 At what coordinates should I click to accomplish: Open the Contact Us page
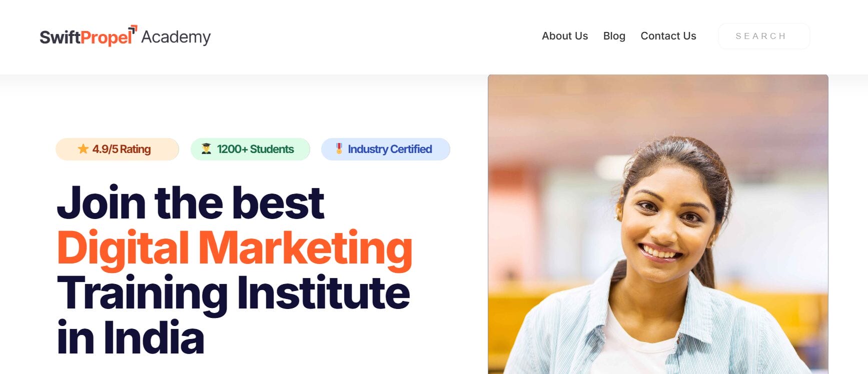[x=668, y=36]
